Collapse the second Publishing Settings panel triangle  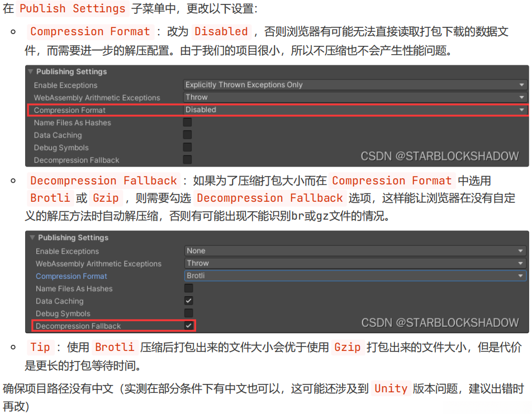(32, 237)
